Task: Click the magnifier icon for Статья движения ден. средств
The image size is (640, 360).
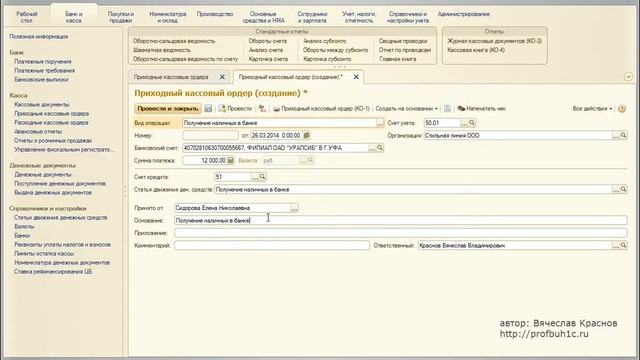Action: coord(623,189)
